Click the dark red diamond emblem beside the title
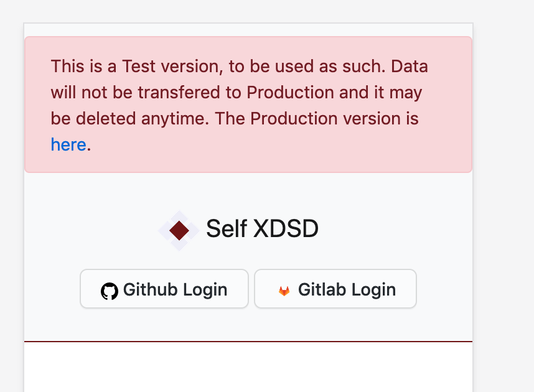This screenshot has height=392, width=534. [179, 229]
